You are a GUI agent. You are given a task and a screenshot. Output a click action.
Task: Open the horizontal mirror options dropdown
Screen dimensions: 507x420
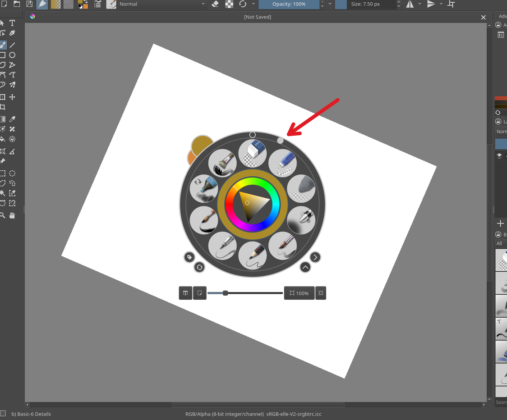pyautogui.click(x=419, y=4)
